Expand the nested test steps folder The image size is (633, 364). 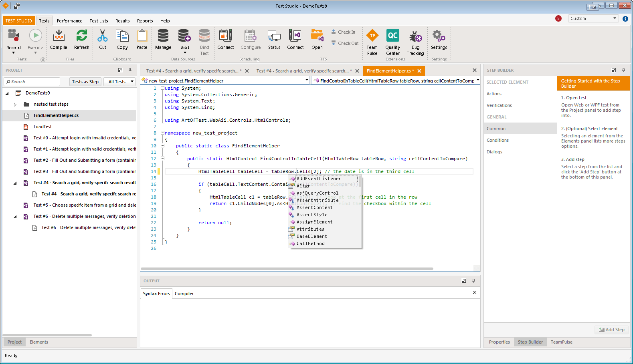pyautogui.click(x=15, y=105)
